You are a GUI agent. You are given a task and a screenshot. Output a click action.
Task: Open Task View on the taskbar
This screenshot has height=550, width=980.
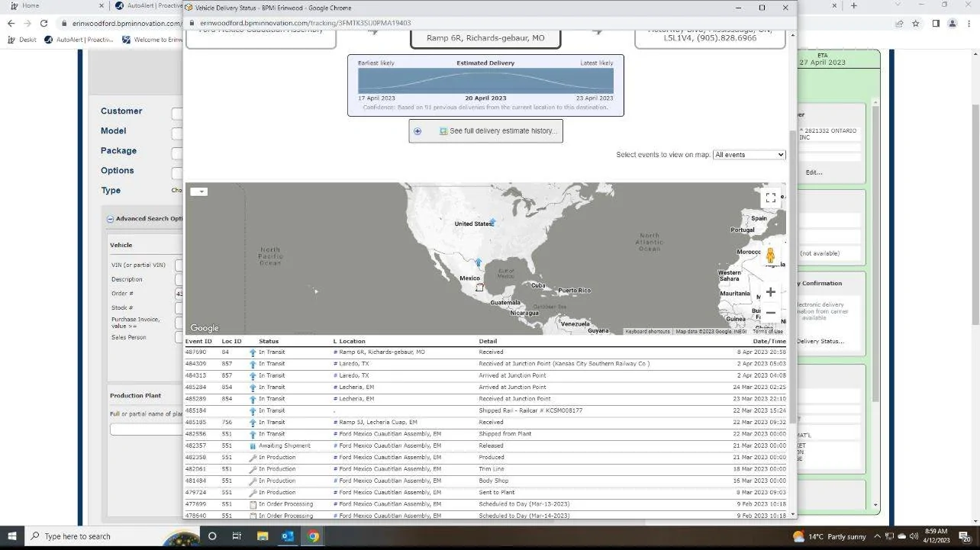point(237,536)
